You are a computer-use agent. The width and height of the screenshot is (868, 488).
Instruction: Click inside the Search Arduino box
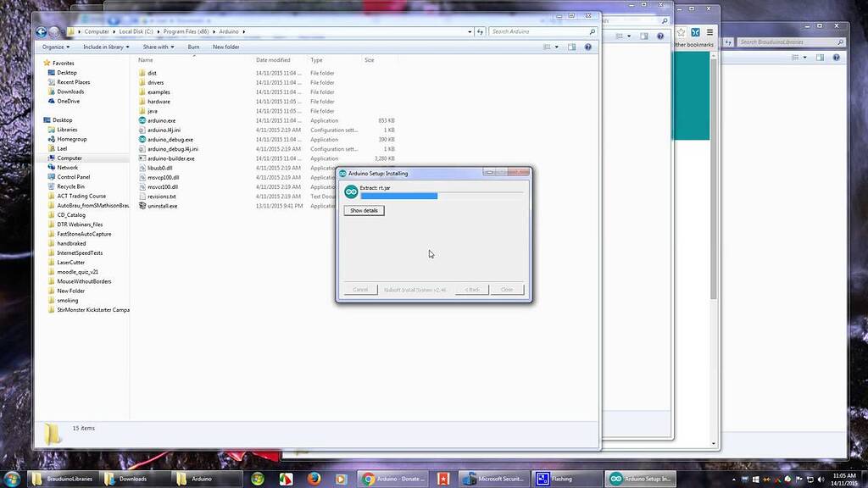click(542, 31)
